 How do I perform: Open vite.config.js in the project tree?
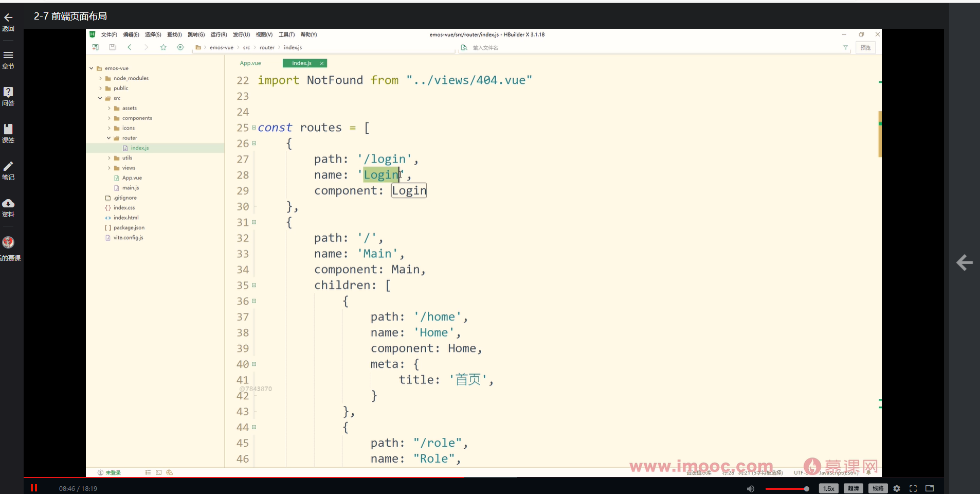[x=129, y=238]
